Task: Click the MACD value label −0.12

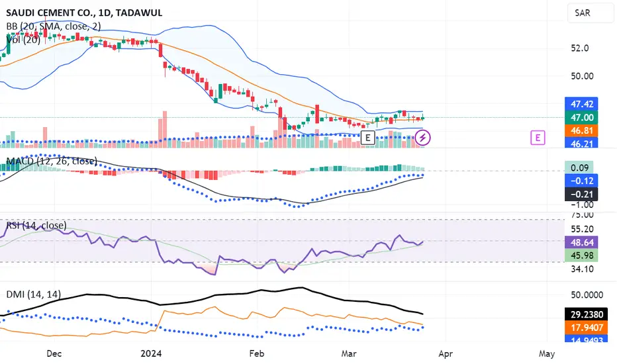Action: [x=581, y=181]
